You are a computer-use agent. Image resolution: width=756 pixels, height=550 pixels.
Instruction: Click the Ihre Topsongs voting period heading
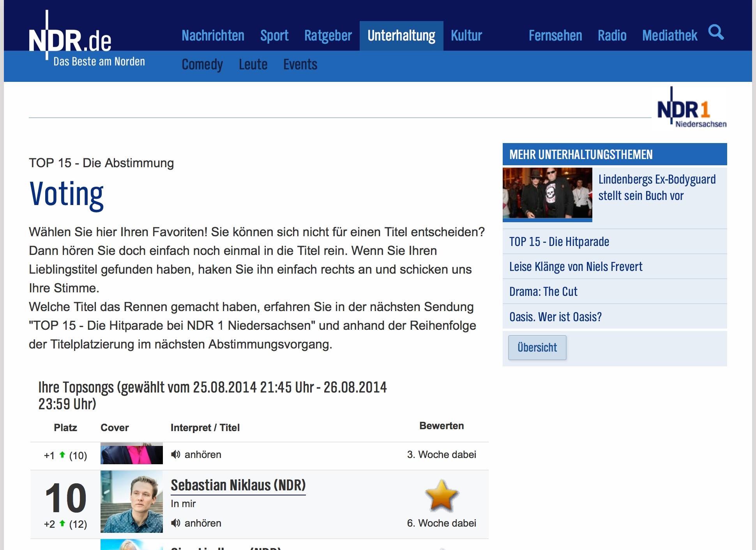212,396
